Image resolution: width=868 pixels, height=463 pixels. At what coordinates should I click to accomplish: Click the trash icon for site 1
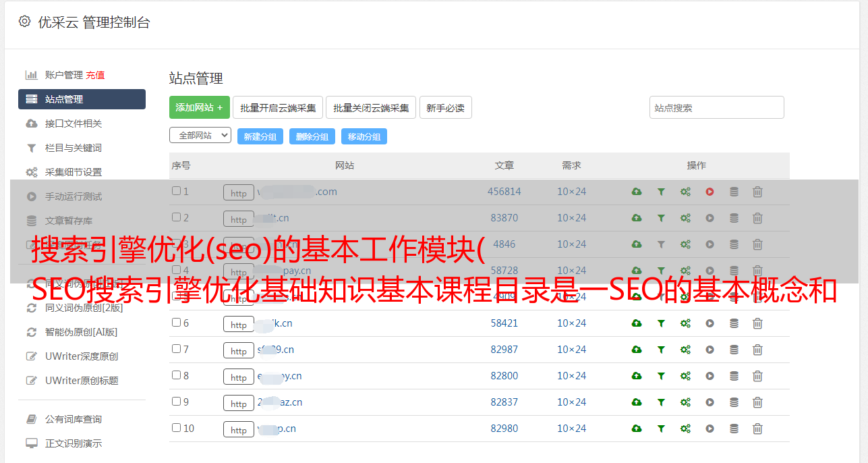(x=757, y=192)
